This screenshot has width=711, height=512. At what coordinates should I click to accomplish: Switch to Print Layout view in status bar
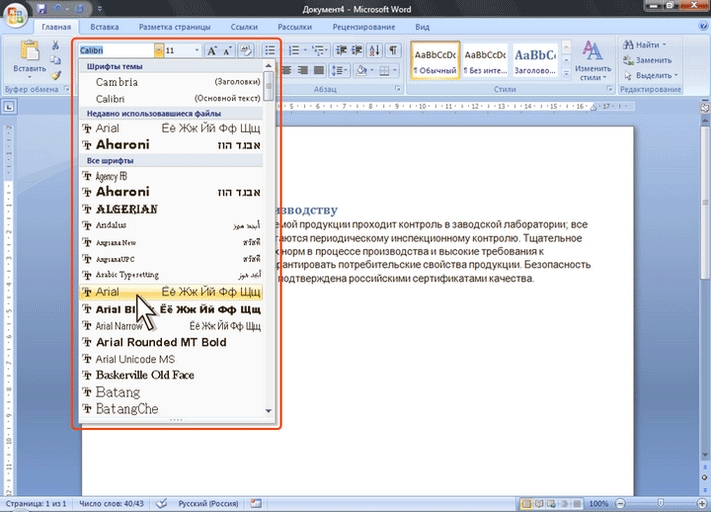point(526,504)
